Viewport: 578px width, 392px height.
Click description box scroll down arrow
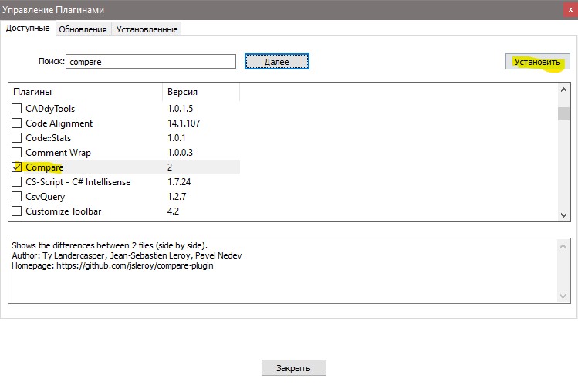pos(563,296)
